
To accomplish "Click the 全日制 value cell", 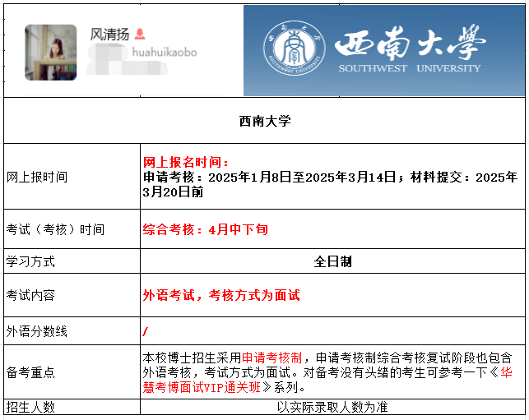I will pyautogui.click(x=332, y=261).
